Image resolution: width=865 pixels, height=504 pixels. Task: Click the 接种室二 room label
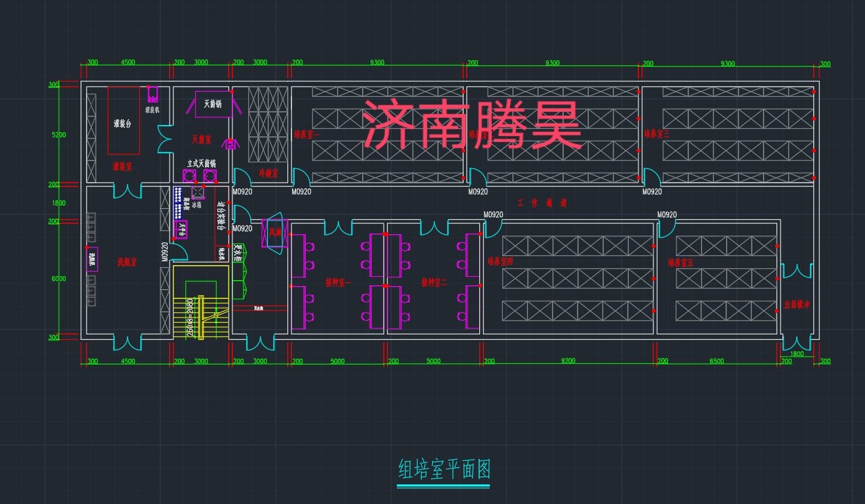434,283
